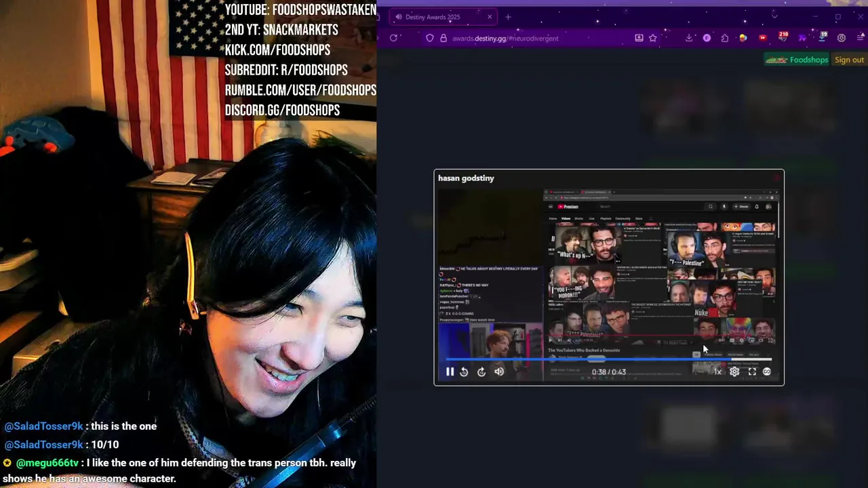Screen dimensions: 868x488
Task: Close the Destiny Awards 2025 tab
Action: [490, 17]
